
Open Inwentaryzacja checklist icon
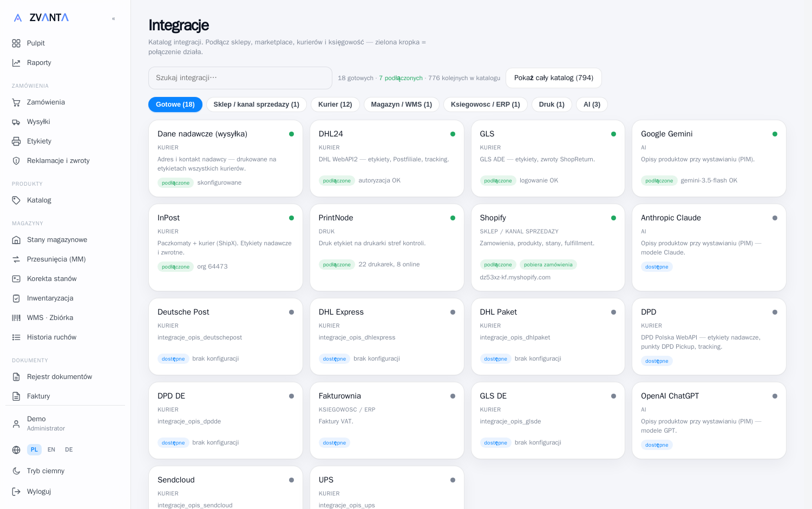(16, 298)
